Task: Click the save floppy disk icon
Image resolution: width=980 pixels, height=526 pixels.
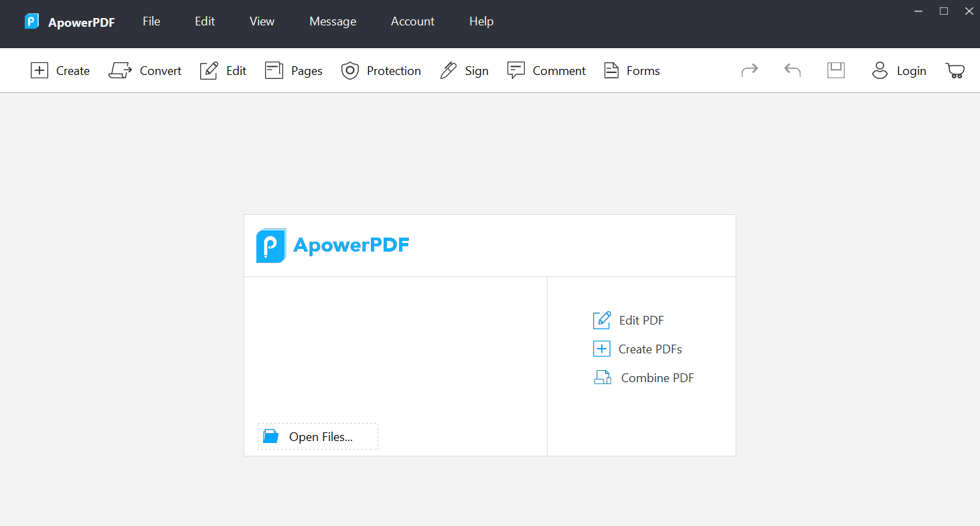Action: tap(836, 70)
